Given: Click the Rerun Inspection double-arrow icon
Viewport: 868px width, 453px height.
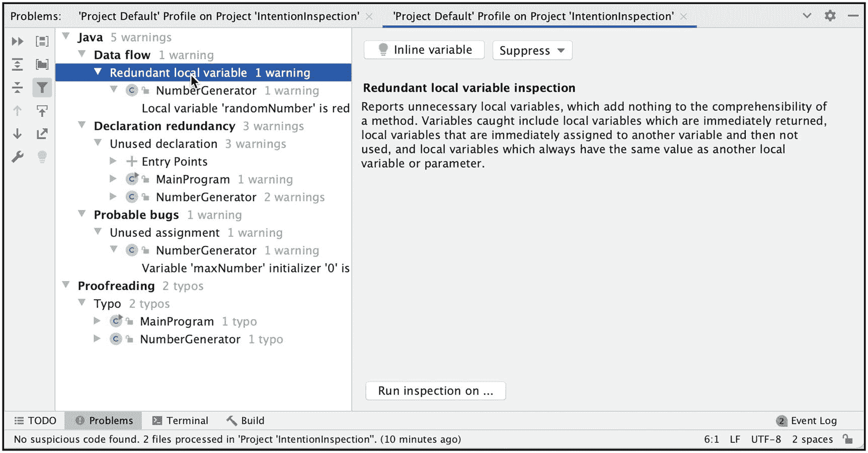Looking at the screenshot, I should 18,41.
